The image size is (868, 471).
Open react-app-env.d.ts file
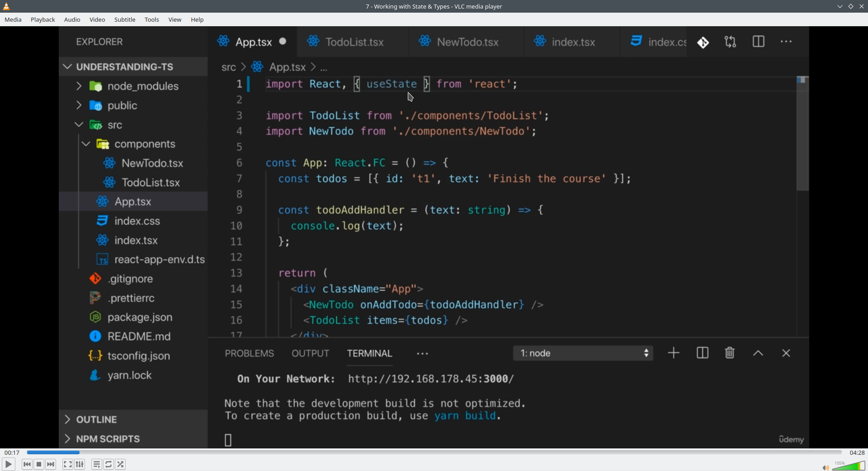tap(133, 259)
